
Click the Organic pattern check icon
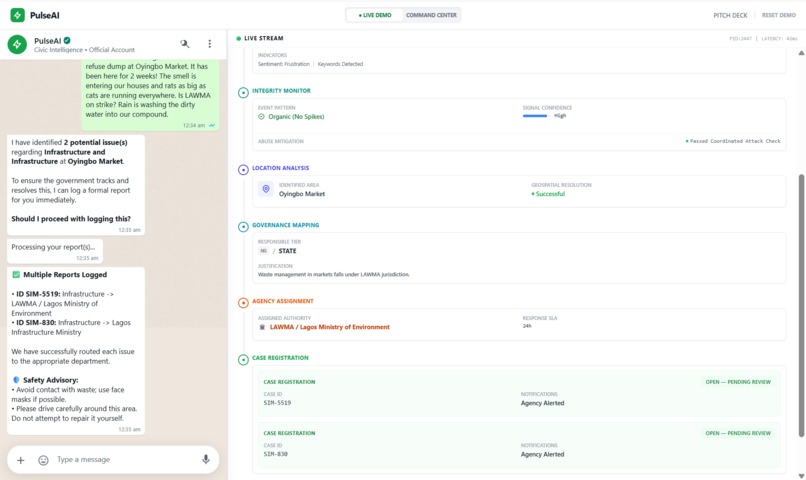(261, 117)
